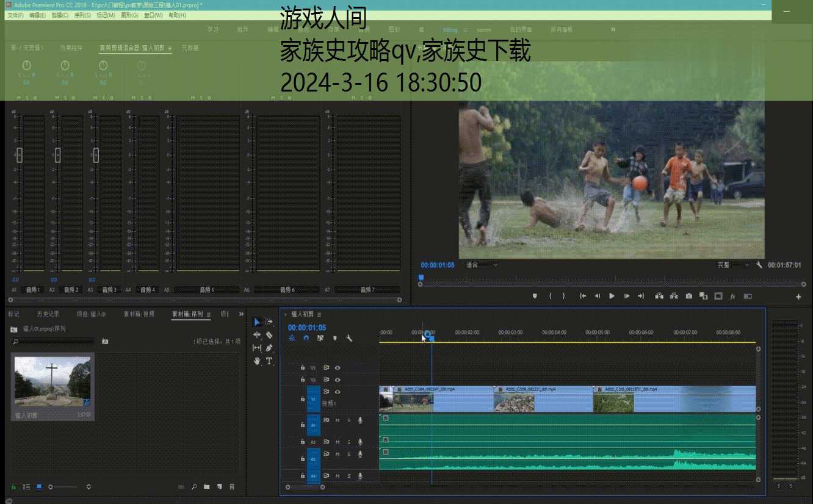This screenshot has width=813, height=504.
Task: Click Find magnifier in project panel footer
Action: point(194,486)
